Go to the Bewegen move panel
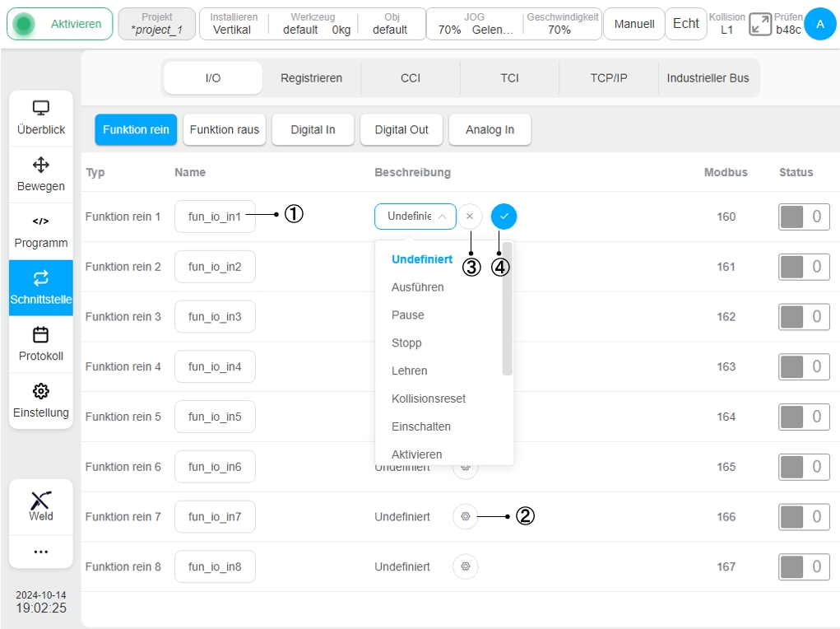Viewport: 840px width, 629px height. tap(40, 175)
